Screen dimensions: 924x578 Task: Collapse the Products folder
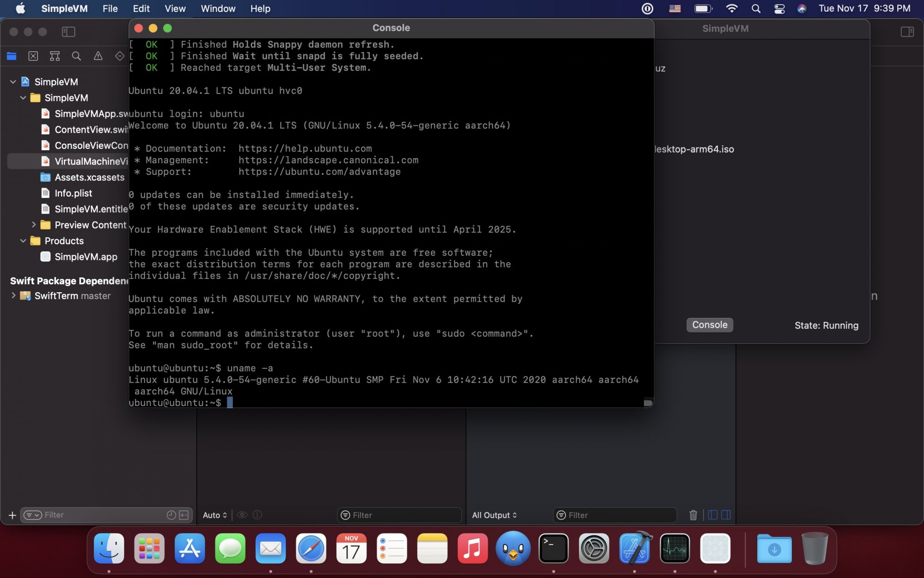pyautogui.click(x=23, y=240)
